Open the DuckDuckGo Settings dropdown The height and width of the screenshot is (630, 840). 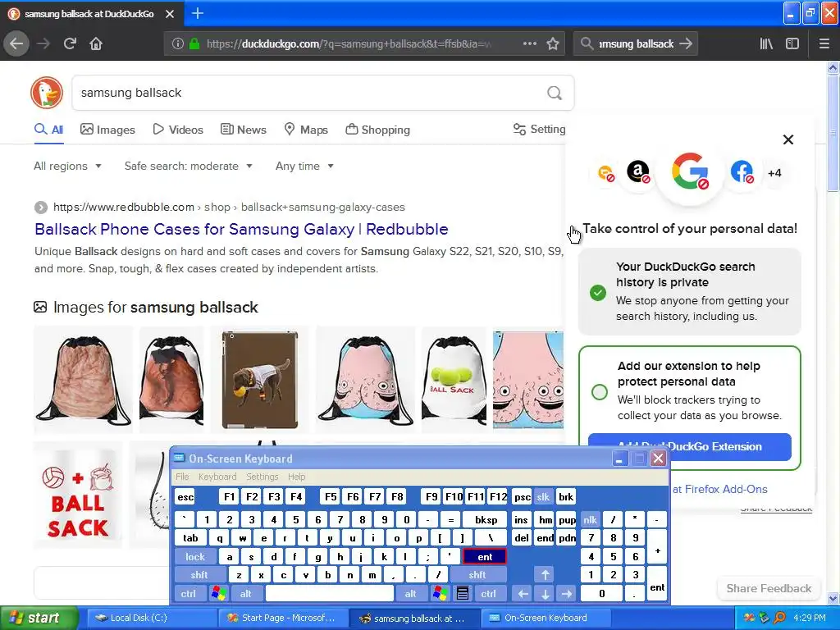tap(539, 129)
